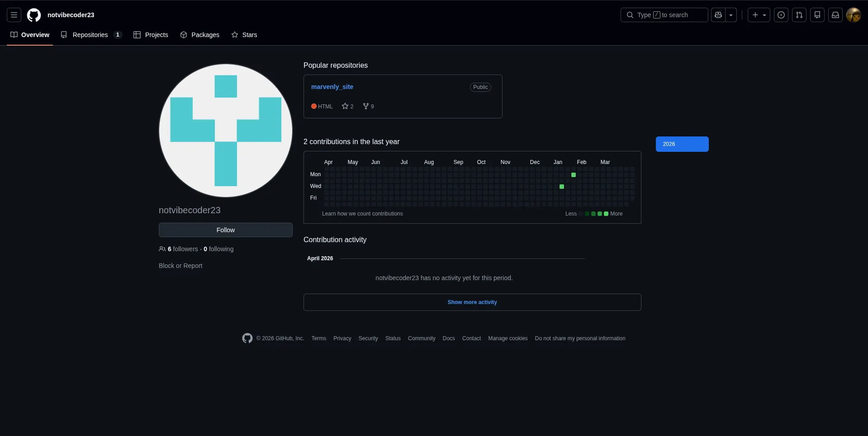The height and width of the screenshot is (436, 868).
Task: Open the notifications inbox icon
Action: click(835, 15)
